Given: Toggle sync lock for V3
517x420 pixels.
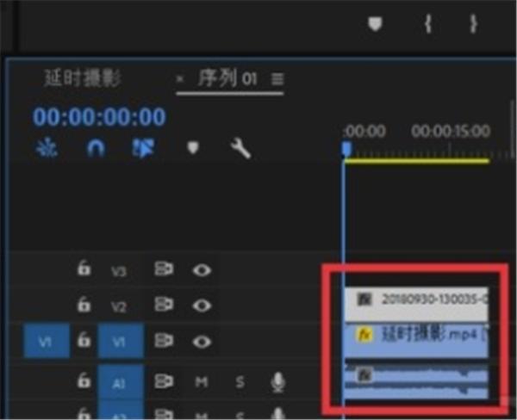Looking at the screenshot, I should pyautogui.click(x=164, y=269).
